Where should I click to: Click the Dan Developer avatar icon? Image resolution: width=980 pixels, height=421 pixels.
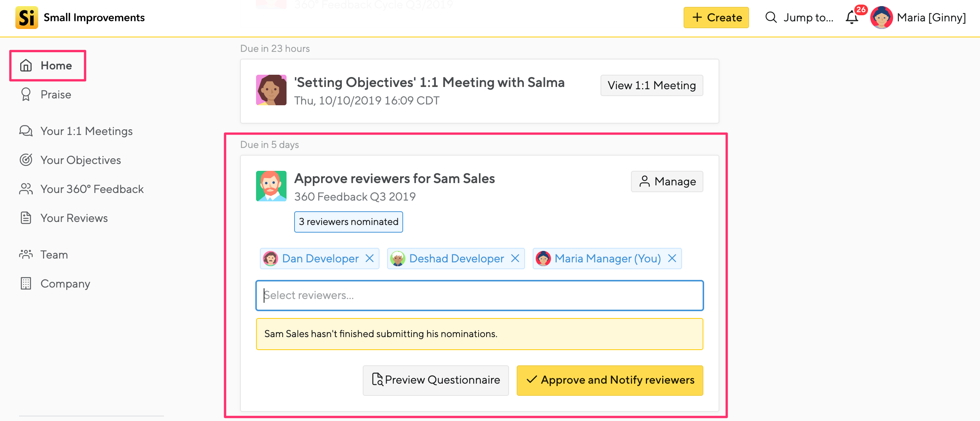click(x=271, y=259)
